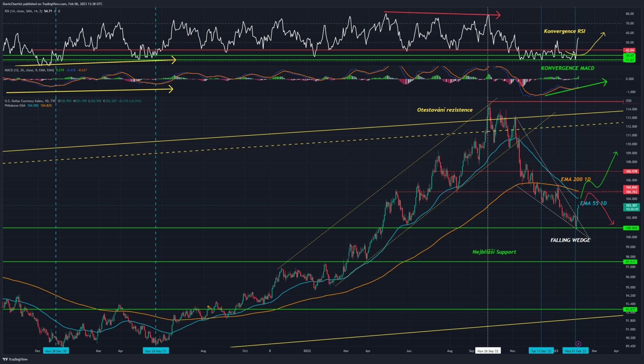Select the 'Nejbližší Support' text annotation
The width and height of the screenshot is (644, 364).
click(494, 252)
